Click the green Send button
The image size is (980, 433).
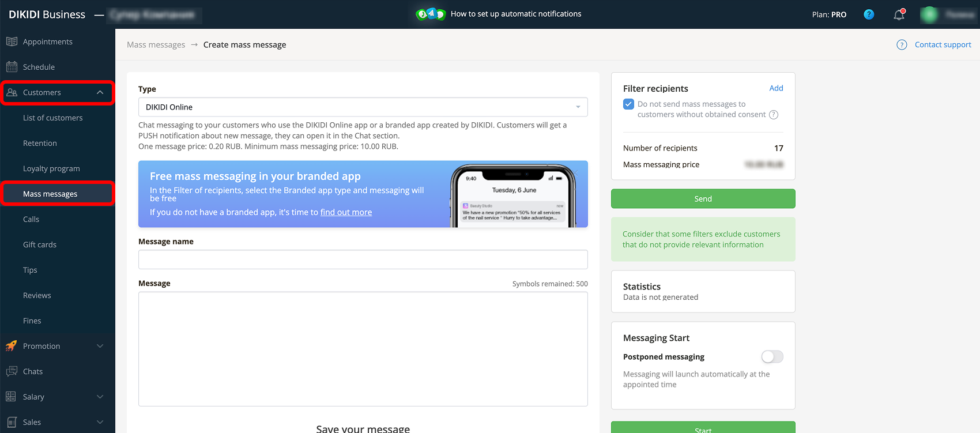pyautogui.click(x=703, y=199)
